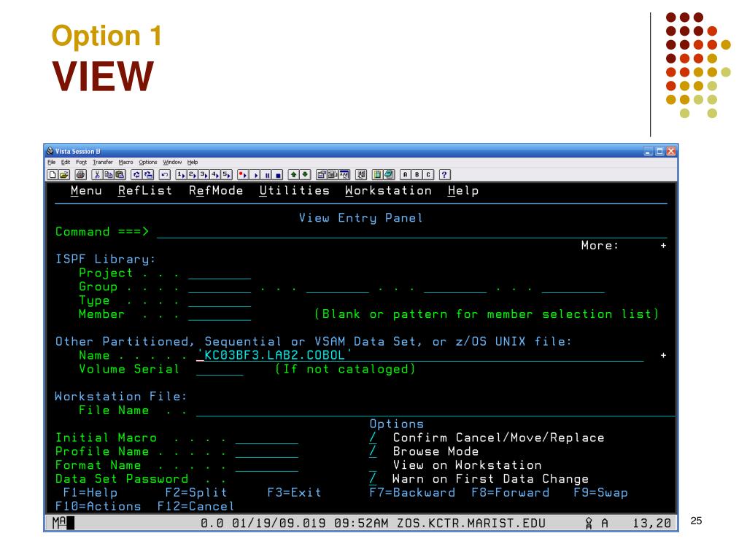Start macro recording with the red dot icon
This screenshot has width=747, height=560.
(244, 175)
